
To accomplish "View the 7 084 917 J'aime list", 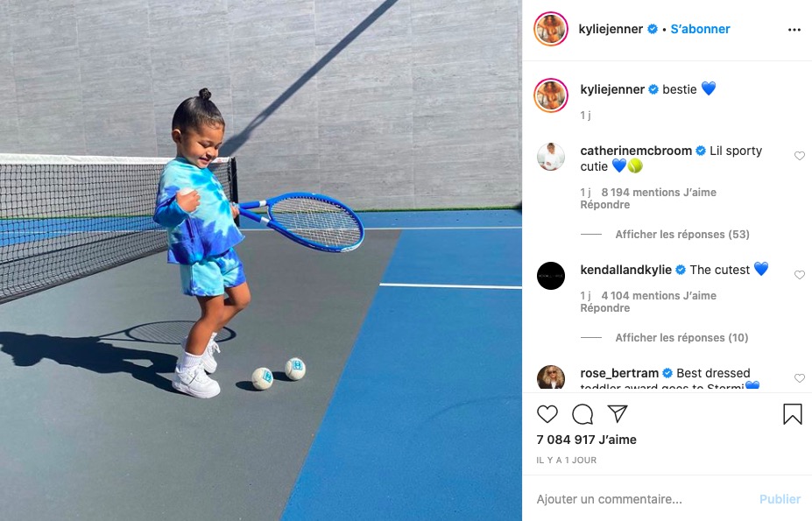I will pos(587,440).
